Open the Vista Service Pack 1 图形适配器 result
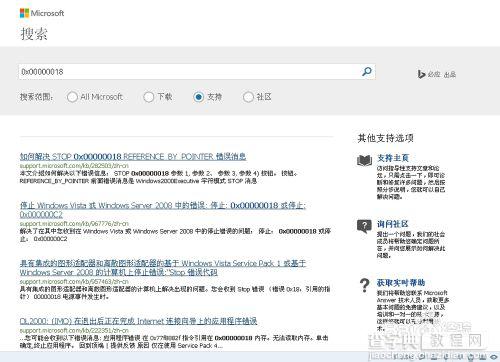Viewport: 500px width, 362px height. pos(163,268)
